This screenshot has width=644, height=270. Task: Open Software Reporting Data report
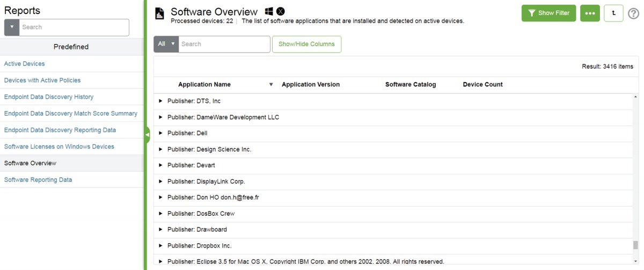click(38, 180)
